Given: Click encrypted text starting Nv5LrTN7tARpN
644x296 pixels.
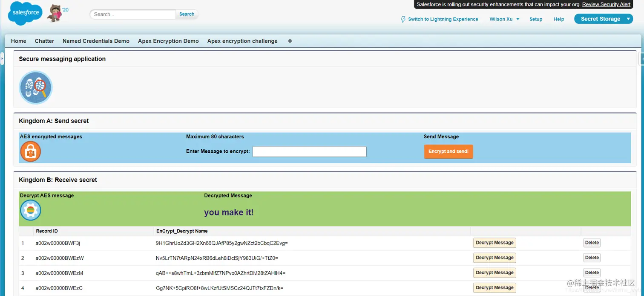Looking at the screenshot, I should [217, 258].
